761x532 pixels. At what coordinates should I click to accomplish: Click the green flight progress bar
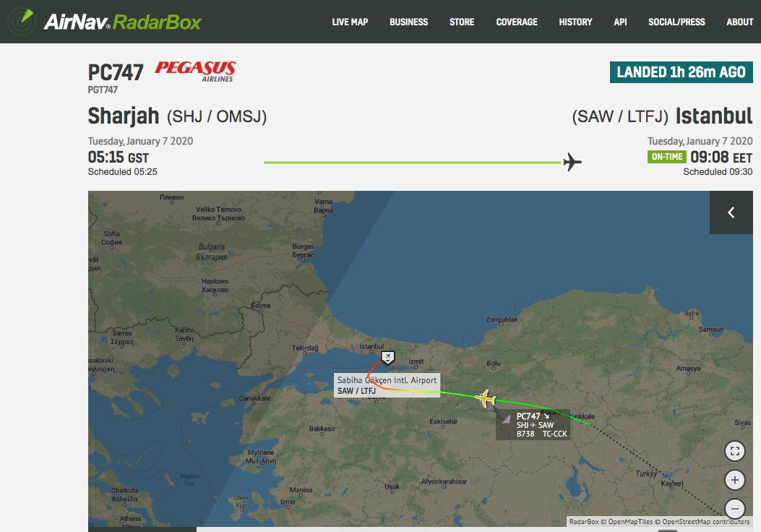413,162
